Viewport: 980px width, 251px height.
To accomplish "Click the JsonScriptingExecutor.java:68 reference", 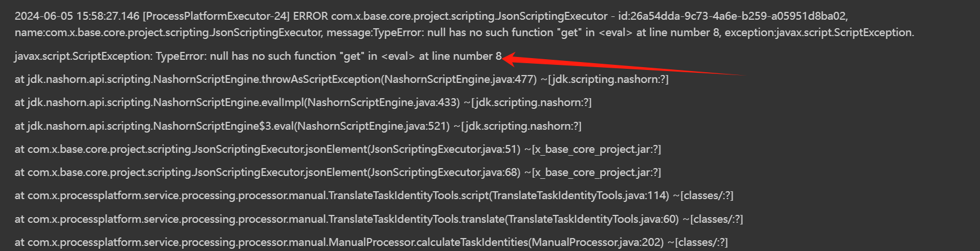I will (x=445, y=173).
